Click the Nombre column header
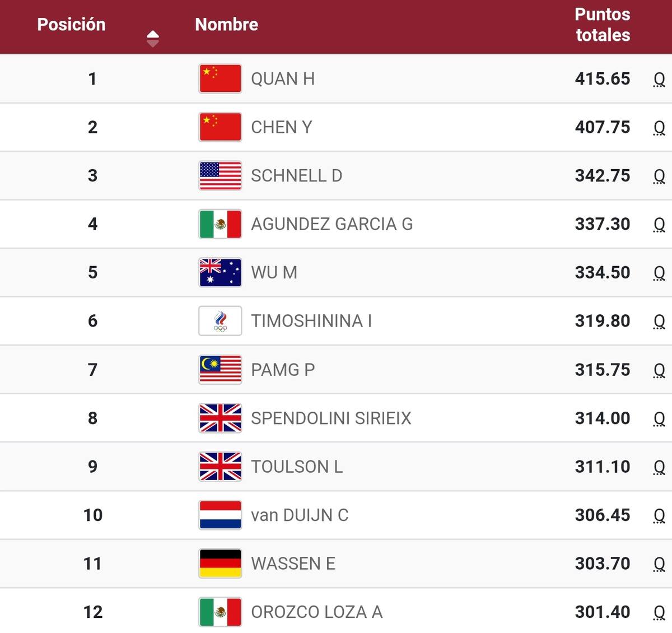The height and width of the screenshot is (633, 672). click(x=226, y=24)
